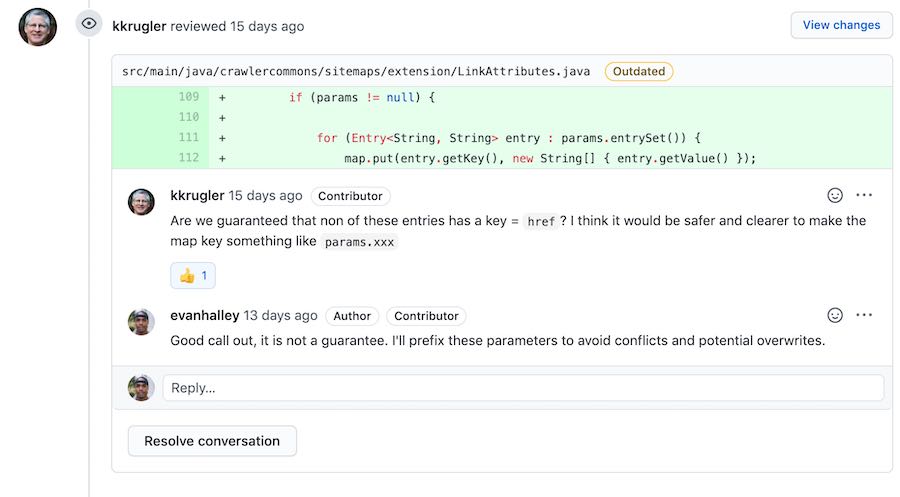The height and width of the screenshot is (497, 900).
Task: Open kkrugler username link in review header
Action: pyautogui.click(x=139, y=26)
